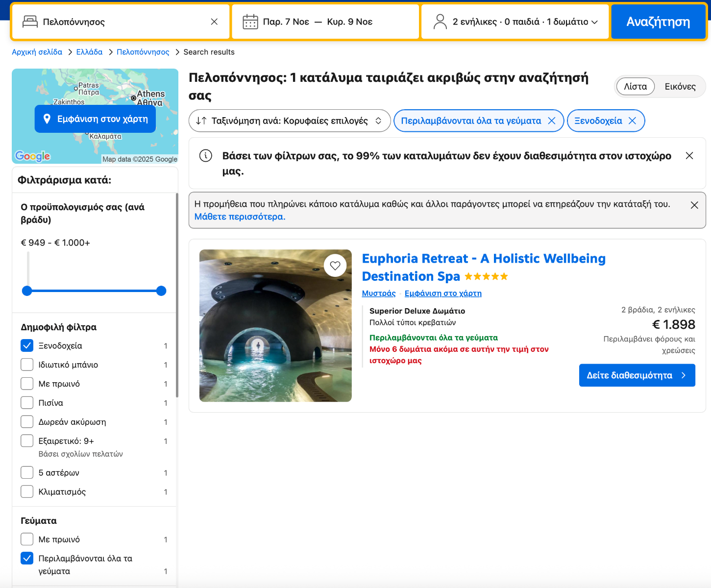
Task: Uncheck Περιλαμβάνονται όλα τα γεύματα checkbox
Action: [x=27, y=558]
